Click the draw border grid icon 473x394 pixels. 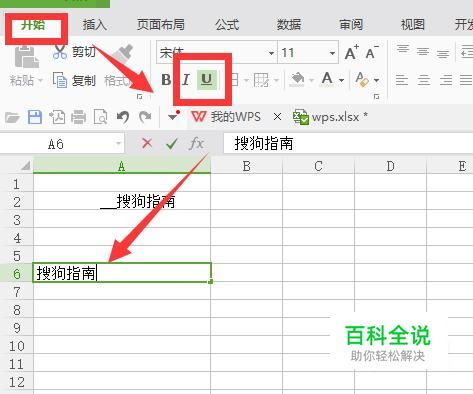pyautogui.click(x=261, y=80)
